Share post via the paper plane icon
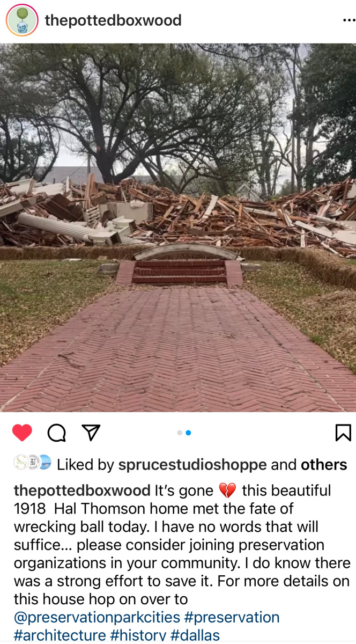356x644 pixels. [91, 433]
